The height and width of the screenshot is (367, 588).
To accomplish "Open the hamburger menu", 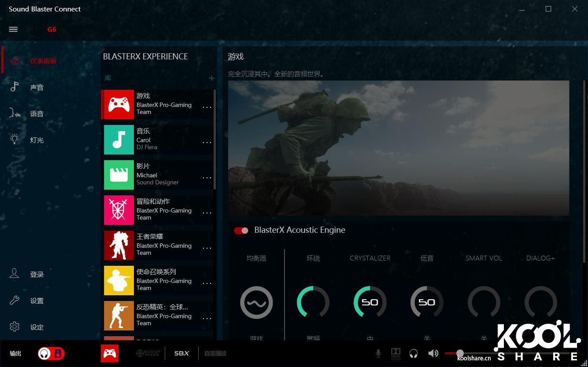I will pyautogui.click(x=13, y=29).
